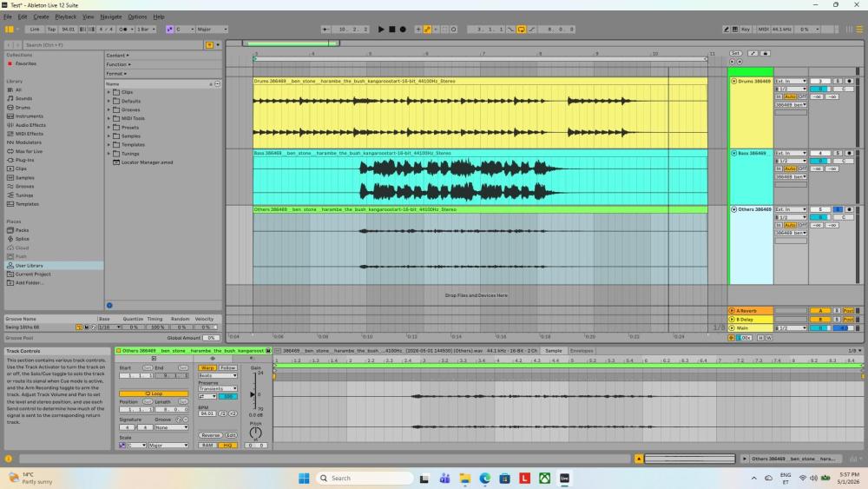This screenshot has height=489, width=868.
Task: Open the Instruments category in the browser
Action: pyautogui.click(x=29, y=116)
